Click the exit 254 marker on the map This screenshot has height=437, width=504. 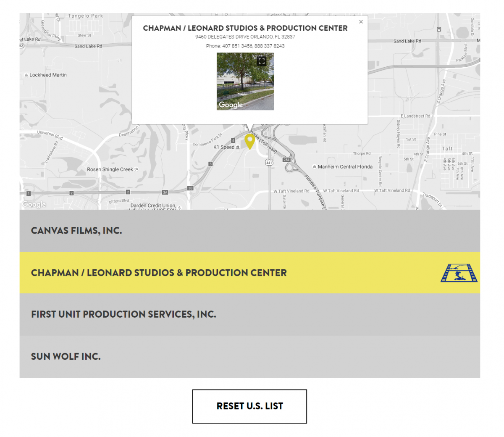pyautogui.click(x=286, y=160)
